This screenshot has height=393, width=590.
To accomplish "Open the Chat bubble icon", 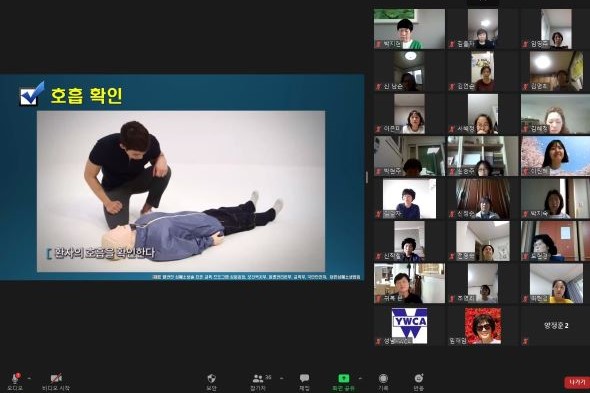I will (x=304, y=378).
